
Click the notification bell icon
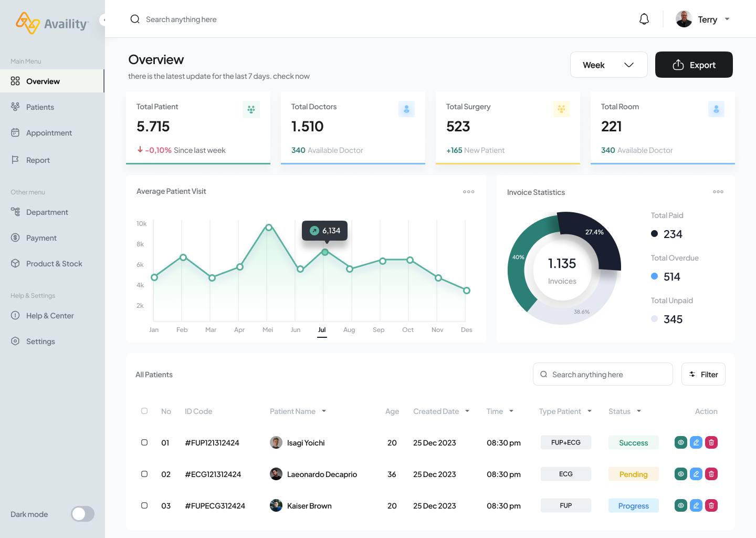pos(644,19)
